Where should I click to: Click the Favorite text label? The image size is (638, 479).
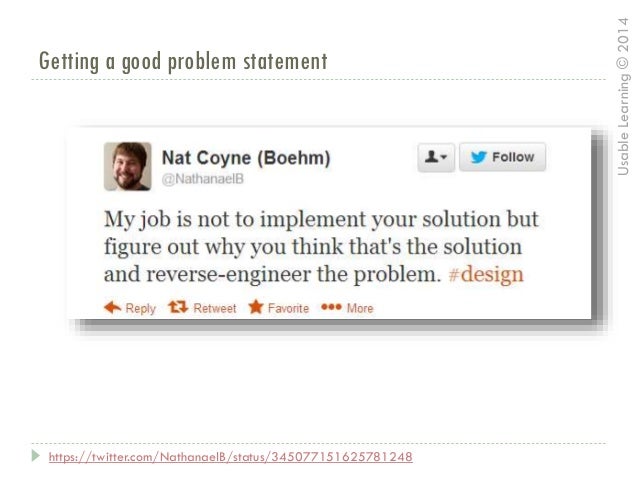pos(288,308)
